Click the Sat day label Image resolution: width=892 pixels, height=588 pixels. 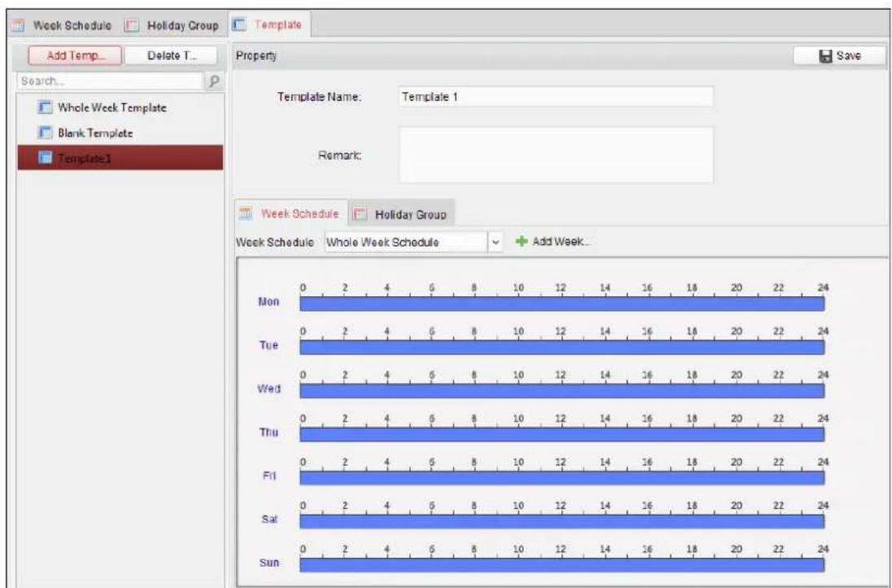269,519
